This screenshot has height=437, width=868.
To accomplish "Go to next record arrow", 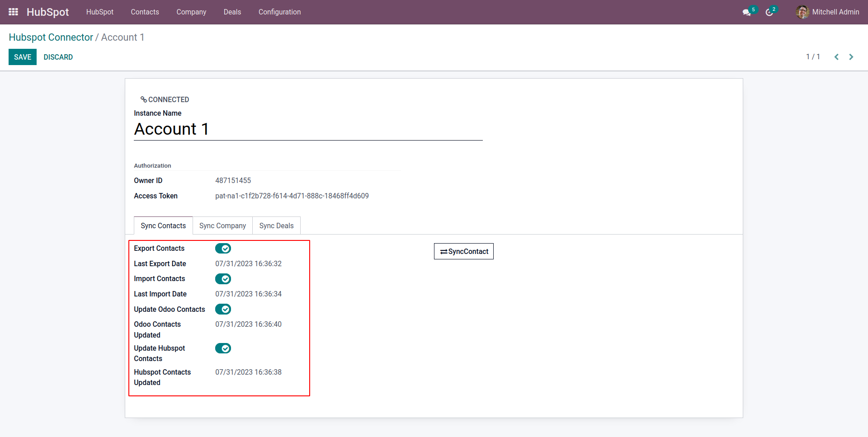I will pos(851,57).
